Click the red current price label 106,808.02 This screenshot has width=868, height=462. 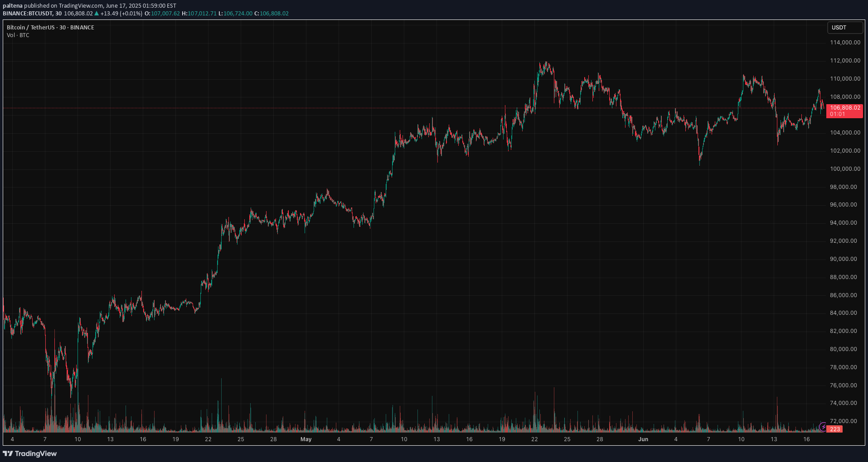click(x=845, y=108)
